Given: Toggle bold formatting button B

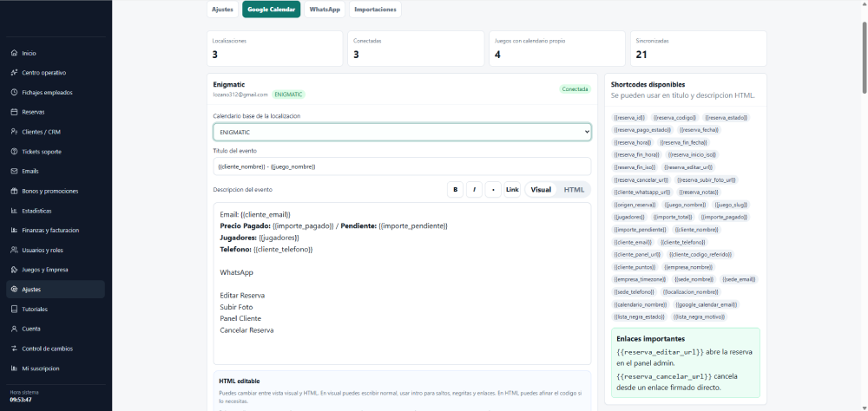Looking at the screenshot, I should pyautogui.click(x=455, y=190).
